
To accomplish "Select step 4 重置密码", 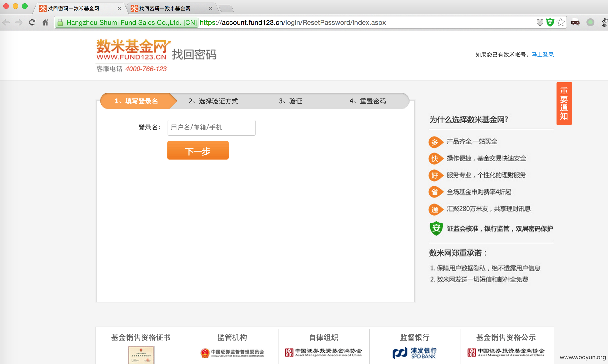I will [x=368, y=101].
